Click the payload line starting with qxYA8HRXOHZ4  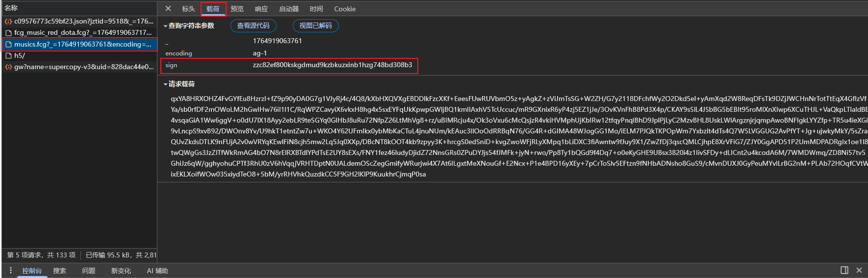tap(519, 99)
